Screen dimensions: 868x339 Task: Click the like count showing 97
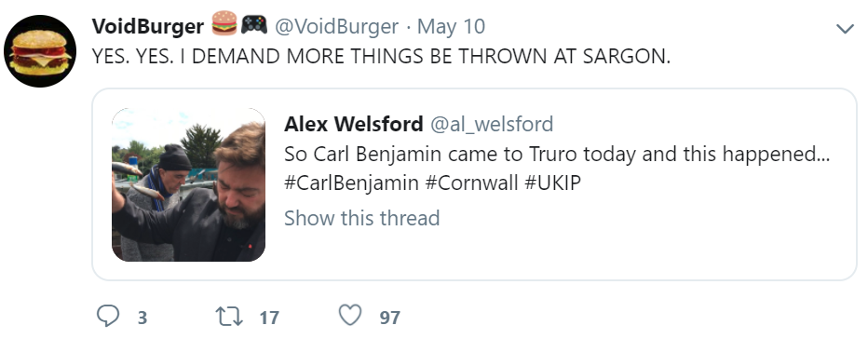pos(389,318)
